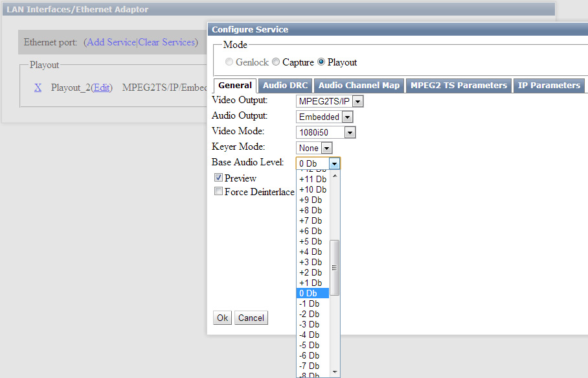Image resolution: width=588 pixels, height=378 pixels.
Task: Open the Audio DRC tab
Action: pyautogui.click(x=285, y=86)
